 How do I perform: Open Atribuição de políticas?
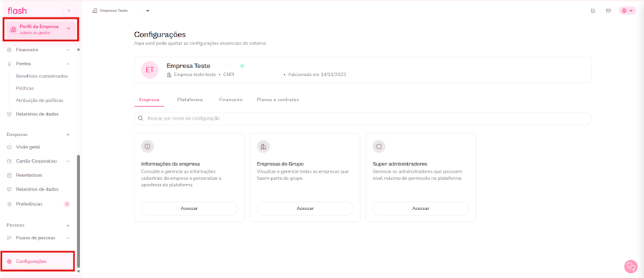coord(39,100)
